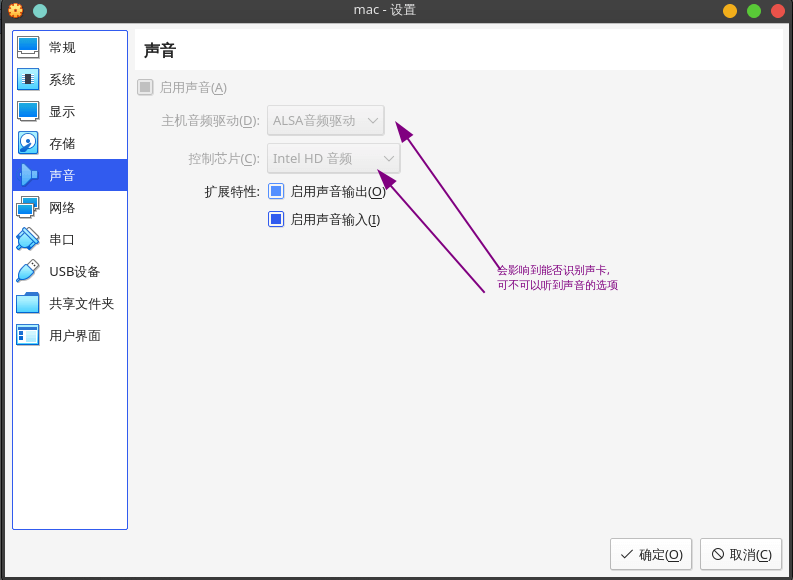Click the 显示 monitor icon
The image size is (793, 580).
pos(28,111)
